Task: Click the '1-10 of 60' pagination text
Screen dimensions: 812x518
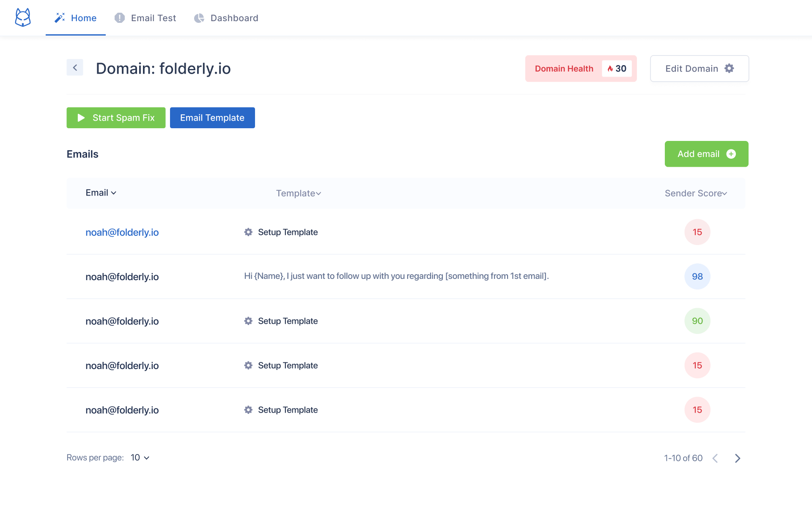Action: (x=683, y=458)
